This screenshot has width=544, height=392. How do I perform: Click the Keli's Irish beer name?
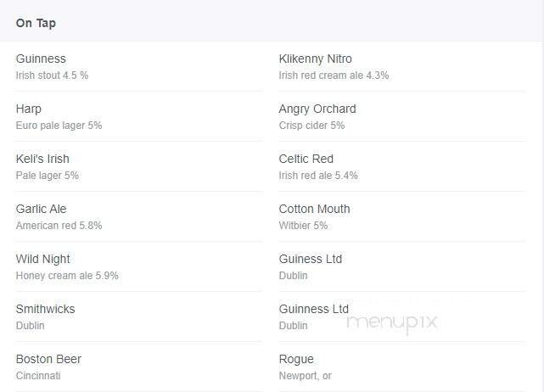tap(42, 159)
